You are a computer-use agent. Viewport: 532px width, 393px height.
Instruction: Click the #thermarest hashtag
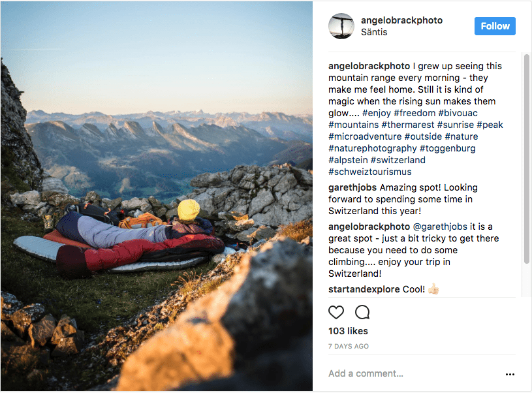point(408,125)
